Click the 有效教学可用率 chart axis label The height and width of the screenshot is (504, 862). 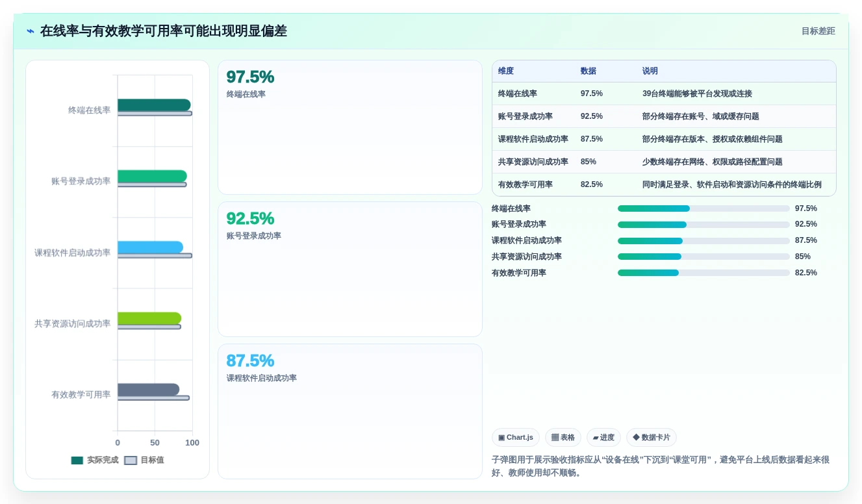(x=81, y=394)
